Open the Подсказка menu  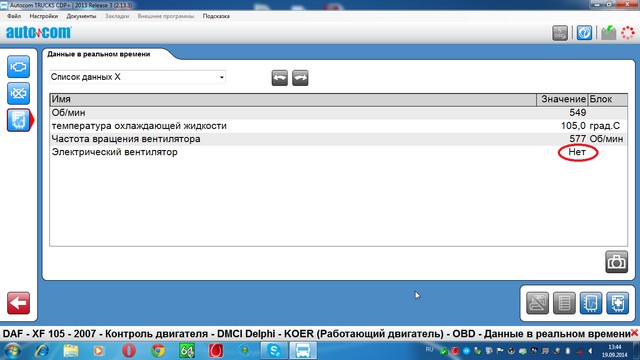click(x=216, y=16)
